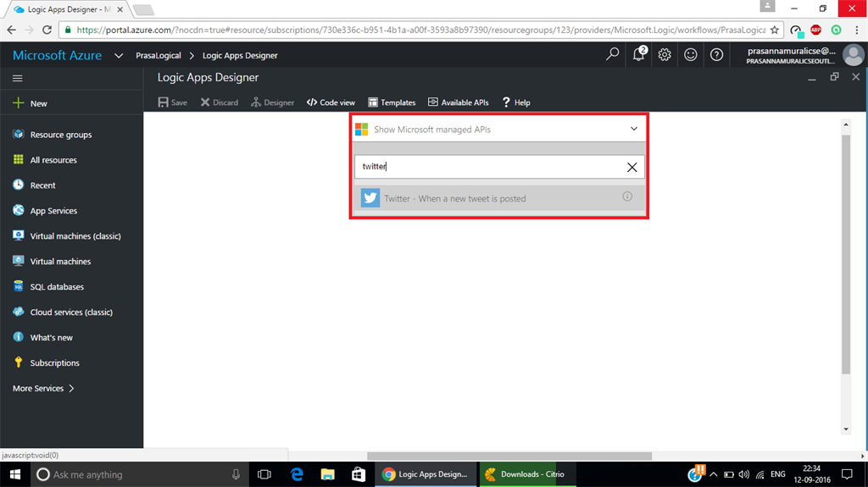Click the feedback smiley icon
Viewport: 868px width, 487px height.
690,54
